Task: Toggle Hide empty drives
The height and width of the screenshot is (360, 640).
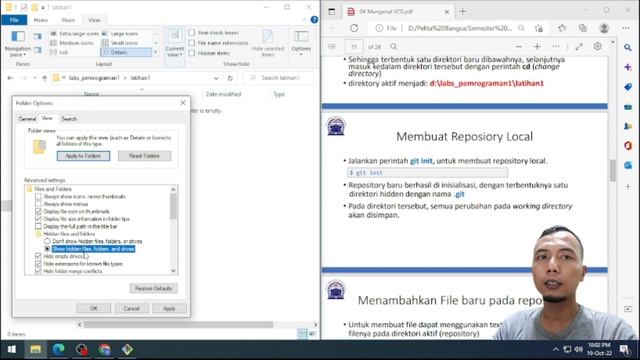Action: (x=38, y=256)
